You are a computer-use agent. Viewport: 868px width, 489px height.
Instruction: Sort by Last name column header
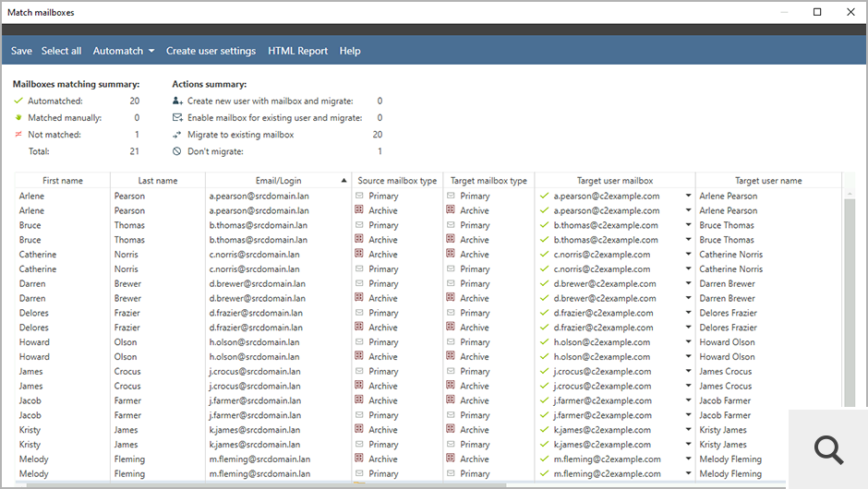[x=158, y=180]
